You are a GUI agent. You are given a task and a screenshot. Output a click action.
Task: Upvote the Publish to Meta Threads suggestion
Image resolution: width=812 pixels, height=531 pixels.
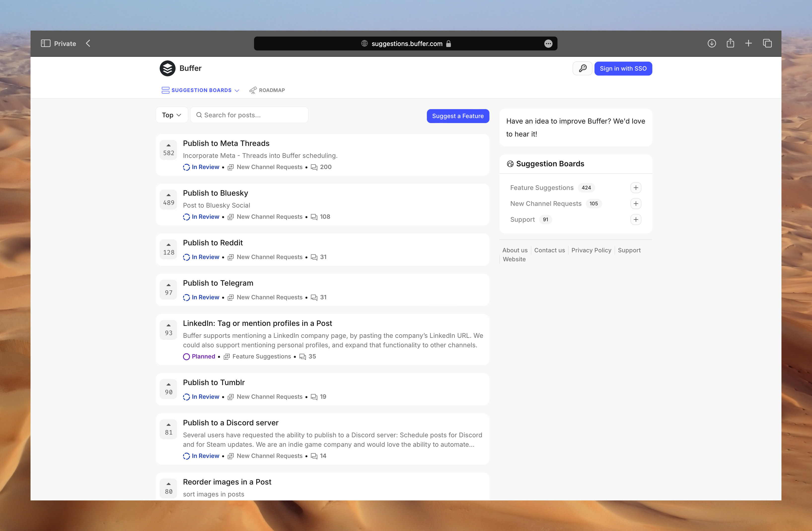(x=168, y=145)
